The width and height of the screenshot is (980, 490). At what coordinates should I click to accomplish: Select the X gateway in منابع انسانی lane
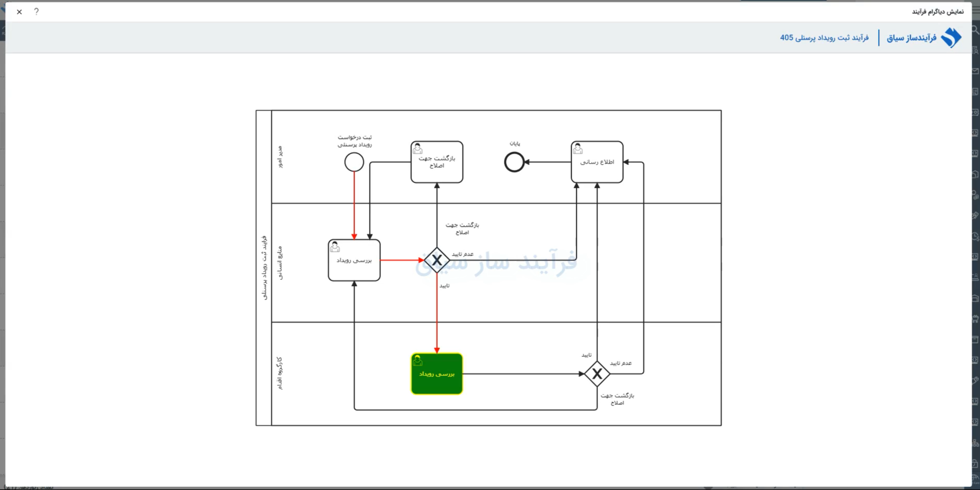click(x=437, y=260)
